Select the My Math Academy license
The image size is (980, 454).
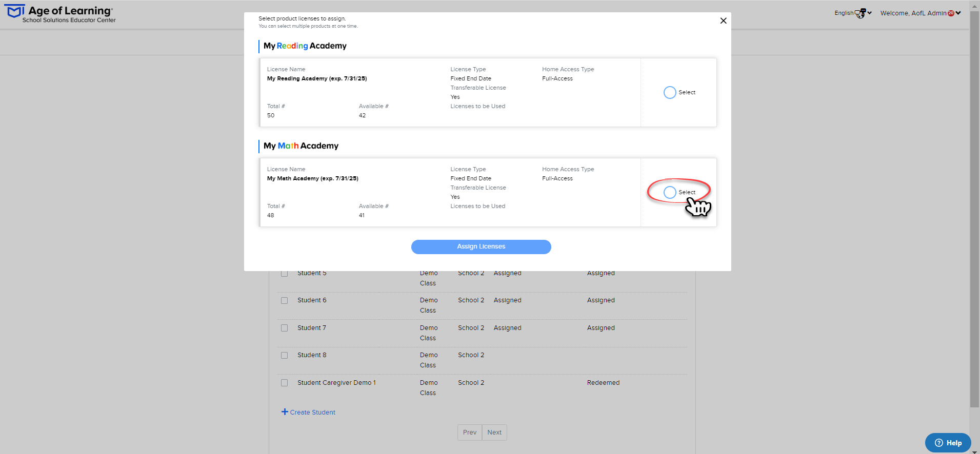(670, 192)
